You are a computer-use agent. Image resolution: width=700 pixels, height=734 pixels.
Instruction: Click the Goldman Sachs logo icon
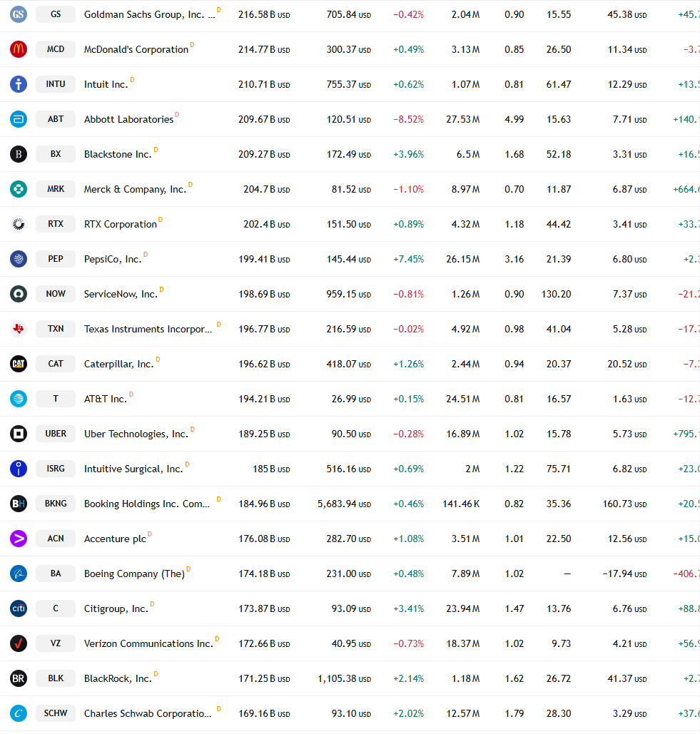(x=19, y=14)
